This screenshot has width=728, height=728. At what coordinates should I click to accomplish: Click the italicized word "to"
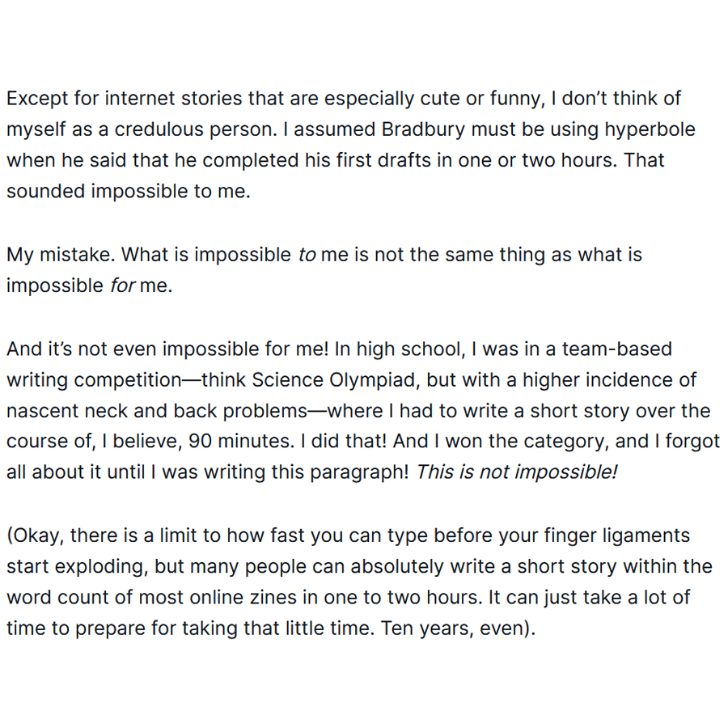point(307,255)
